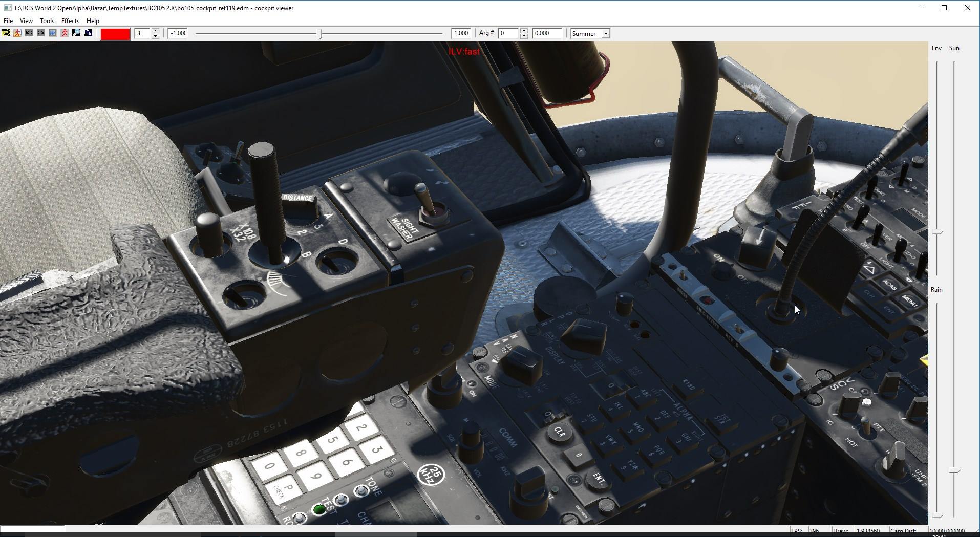Open the Effects menu
Screen dimensions: 980x537
click(70, 21)
